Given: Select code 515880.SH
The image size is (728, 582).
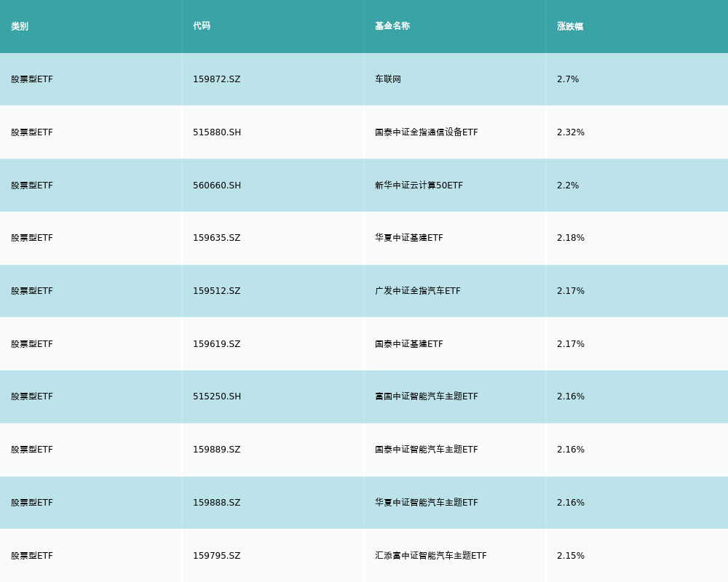Looking at the screenshot, I should pyautogui.click(x=217, y=132).
